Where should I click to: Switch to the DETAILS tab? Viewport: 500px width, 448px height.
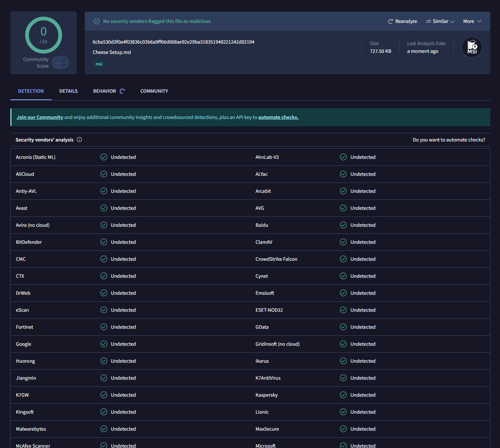(68, 91)
